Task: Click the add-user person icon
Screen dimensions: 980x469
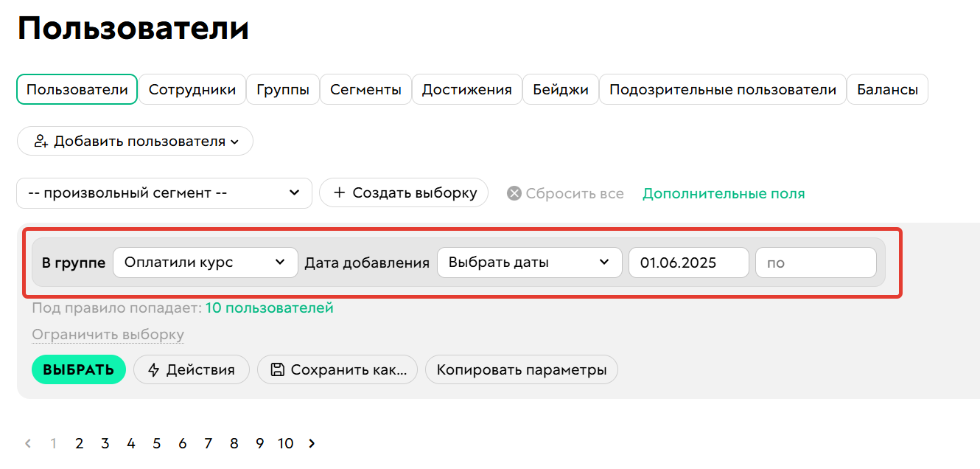Action: (41, 141)
